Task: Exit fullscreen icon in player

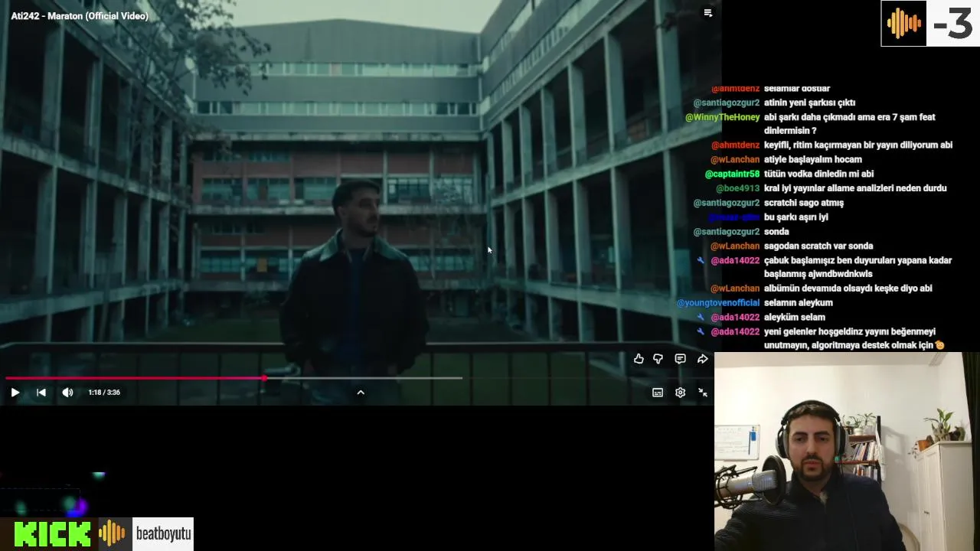Action: click(x=703, y=393)
